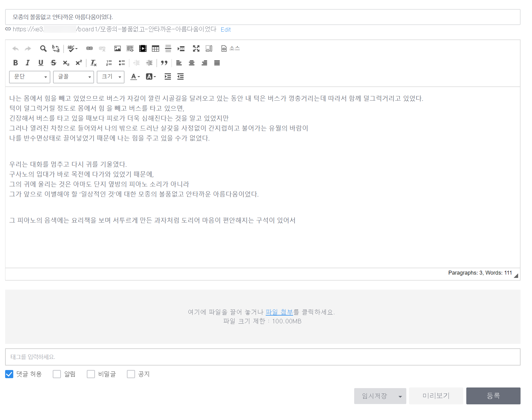Screen dimensions: 532x420
Task: Enable the 알림 notification checkbox
Action: tap(57, 374)
